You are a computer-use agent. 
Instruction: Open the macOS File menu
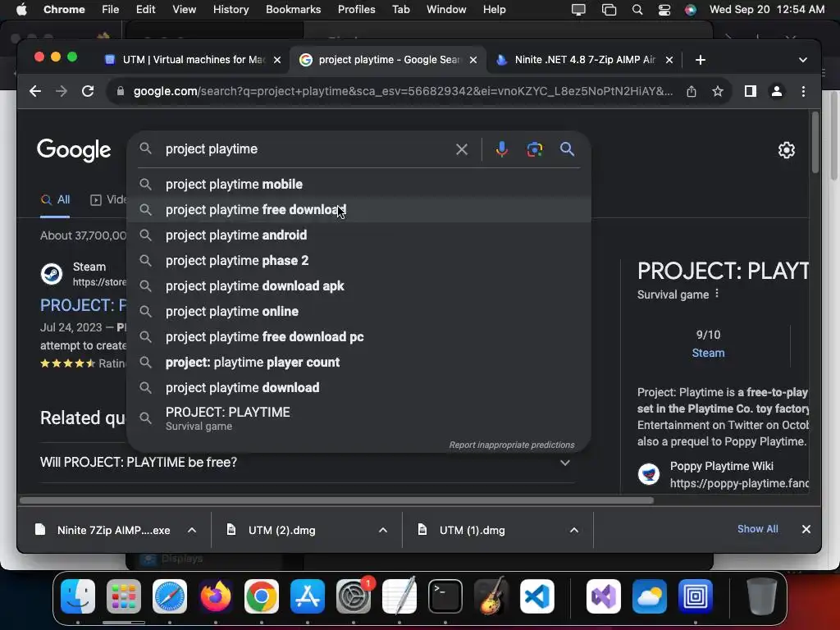[x=111, y=10]
